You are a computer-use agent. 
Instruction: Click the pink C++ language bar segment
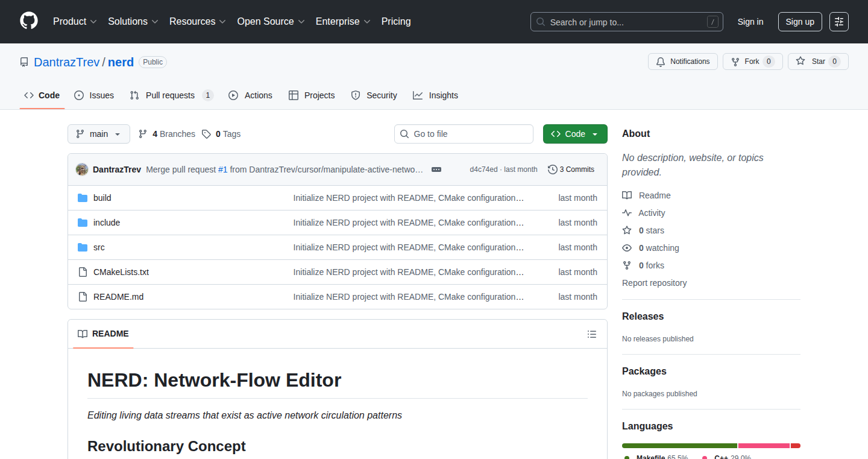pos(764,446)
